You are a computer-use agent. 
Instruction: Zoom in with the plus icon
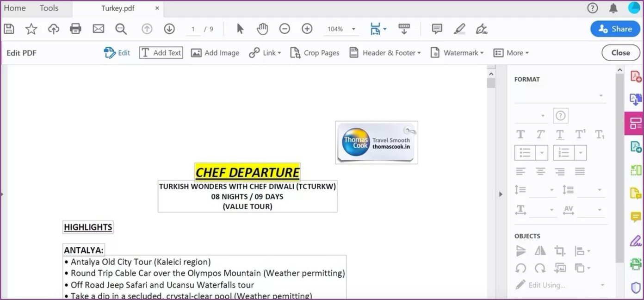307,29
